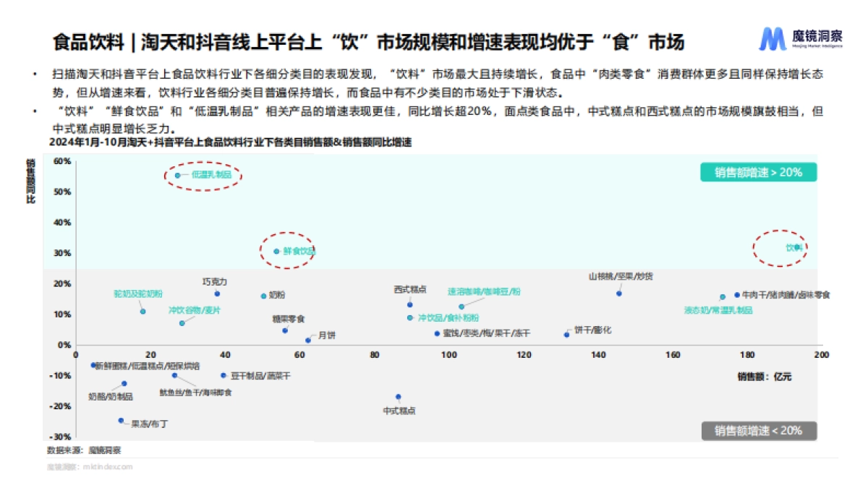This screenshot has width=868, height=488.
Task: Select the 果冻/布丁 data point
Action: click(121, 420)
